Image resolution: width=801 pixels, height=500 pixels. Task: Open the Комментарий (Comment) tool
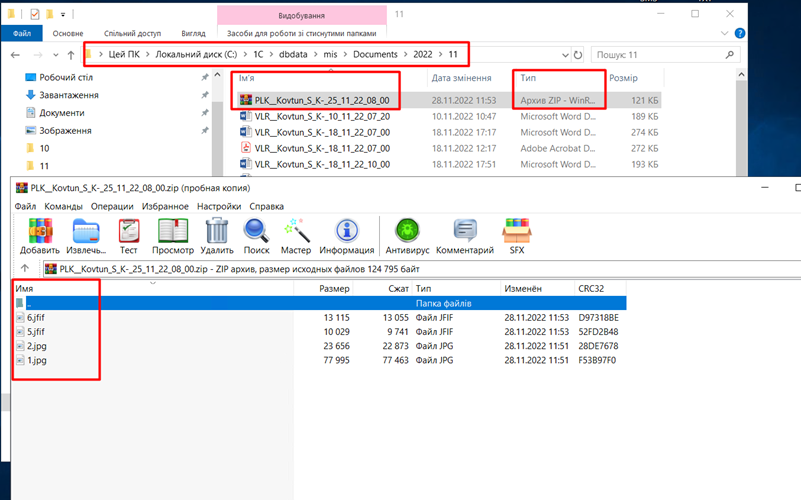coord(465,236)
